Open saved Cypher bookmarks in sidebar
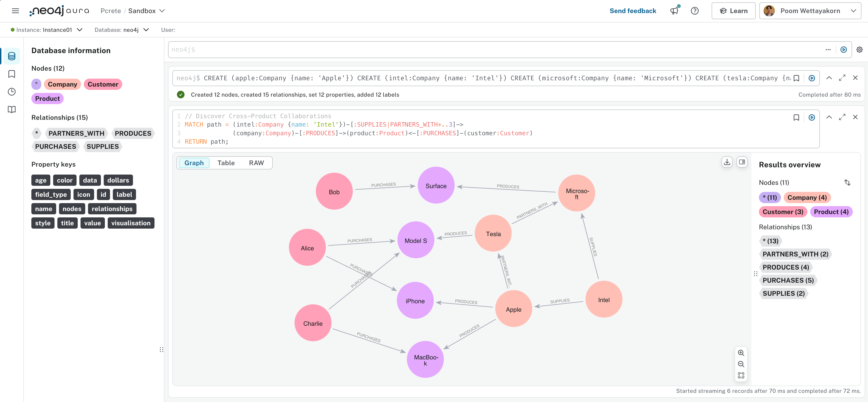The width and height of the screenshot is (868, 402). pos(12,74)
